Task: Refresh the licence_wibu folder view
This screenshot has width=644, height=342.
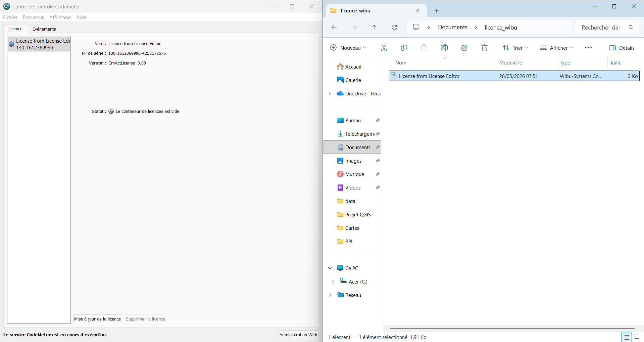Action: pos(395,27)
